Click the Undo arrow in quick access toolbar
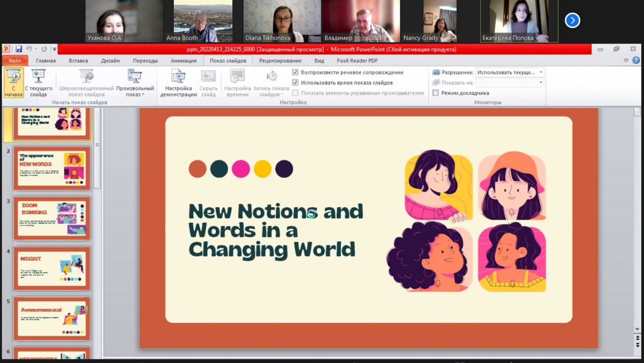This screenshot has height=363, width=644. pyautogui.click(x=29, y=49)
